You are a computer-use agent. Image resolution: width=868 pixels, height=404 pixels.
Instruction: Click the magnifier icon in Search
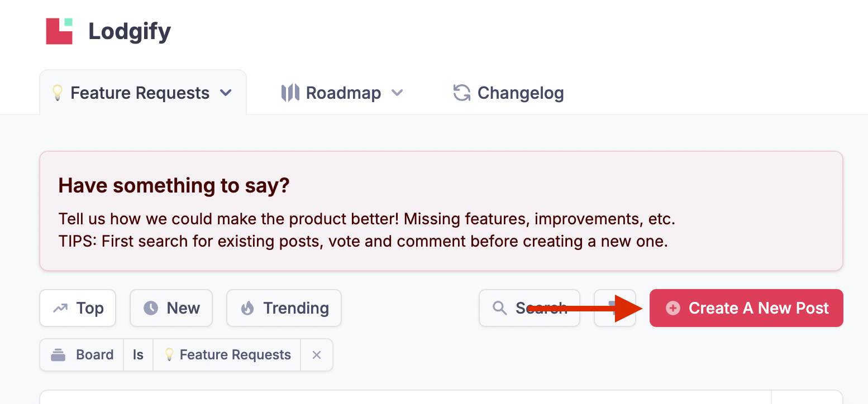tap(499, 308)
